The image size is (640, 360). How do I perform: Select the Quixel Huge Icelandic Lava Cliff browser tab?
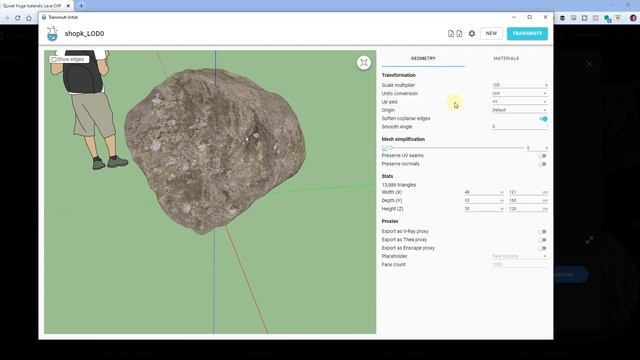tap(36, 6)
